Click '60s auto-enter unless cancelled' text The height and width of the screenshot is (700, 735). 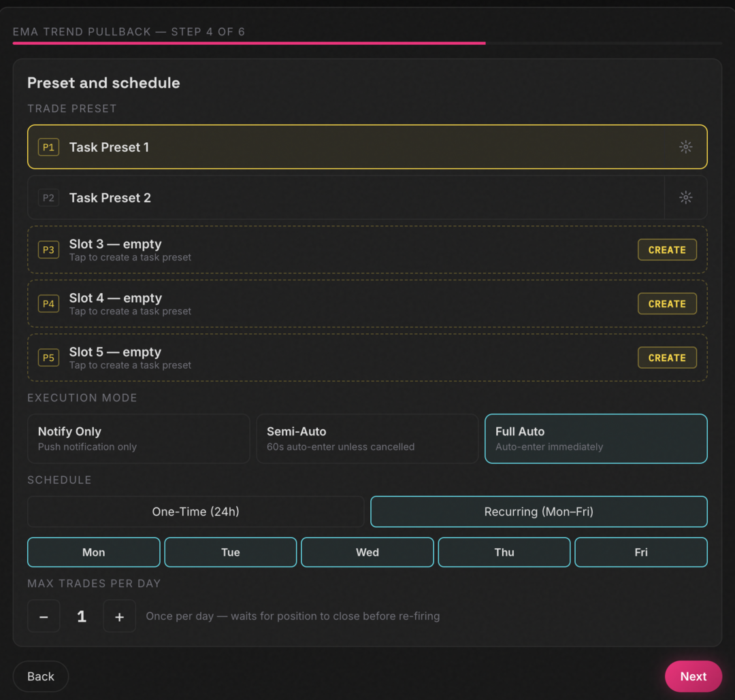[341, 447]
